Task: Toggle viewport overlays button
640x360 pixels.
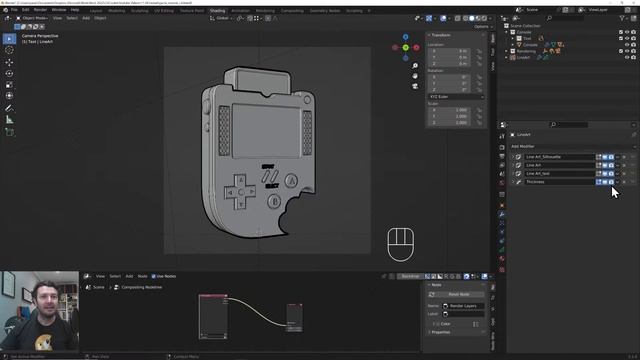Action: pos(443,18)
